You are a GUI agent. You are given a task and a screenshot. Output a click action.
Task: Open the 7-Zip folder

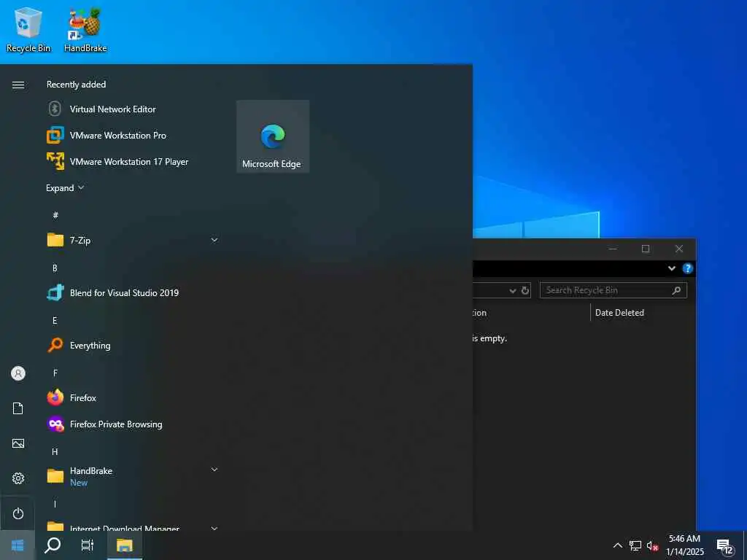133,240
